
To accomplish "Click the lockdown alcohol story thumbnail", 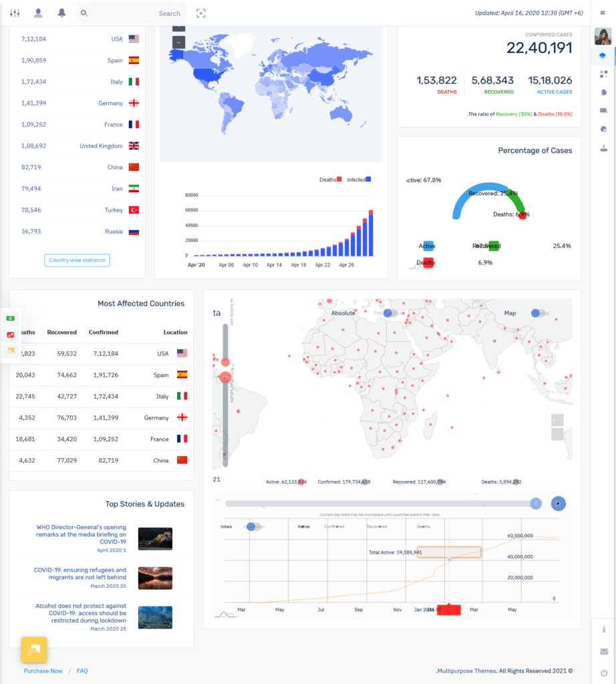I will click(155, 617).
